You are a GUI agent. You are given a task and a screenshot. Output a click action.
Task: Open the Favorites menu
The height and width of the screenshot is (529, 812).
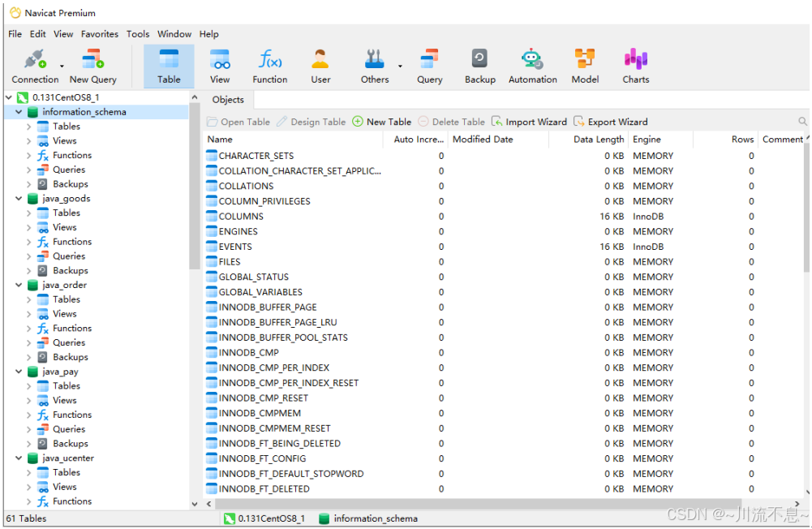click(100, 34)
